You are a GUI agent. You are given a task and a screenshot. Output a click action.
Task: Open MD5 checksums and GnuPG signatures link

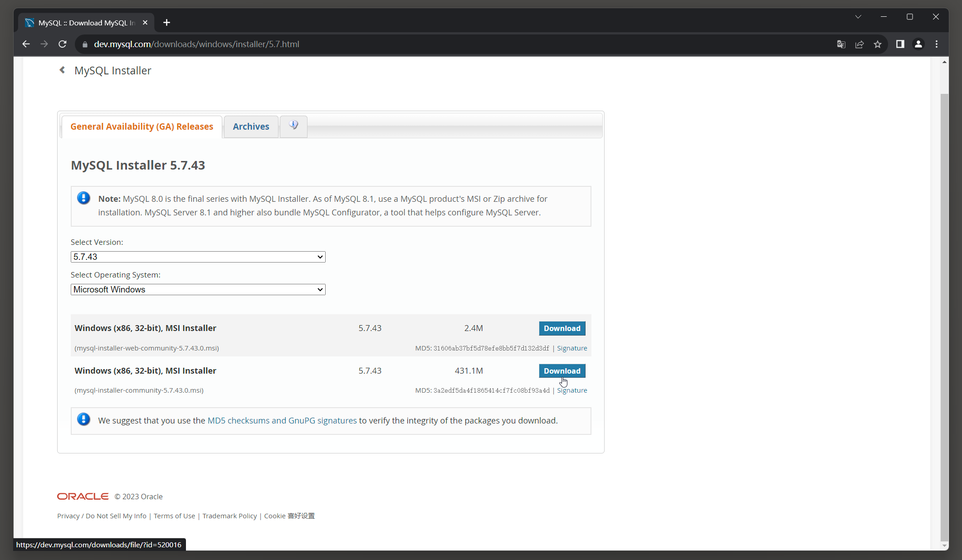pyautogui.click(x=282, y=420)
